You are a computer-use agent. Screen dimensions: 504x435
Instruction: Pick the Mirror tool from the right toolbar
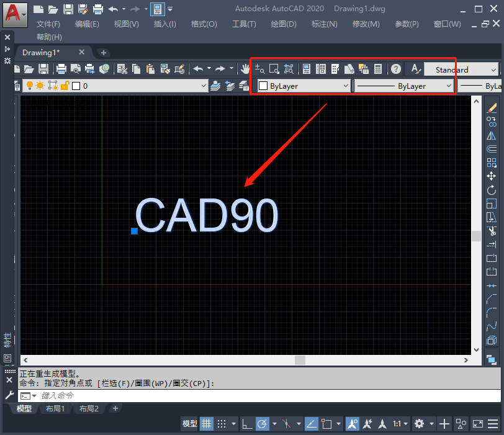[x=492, y=135]
